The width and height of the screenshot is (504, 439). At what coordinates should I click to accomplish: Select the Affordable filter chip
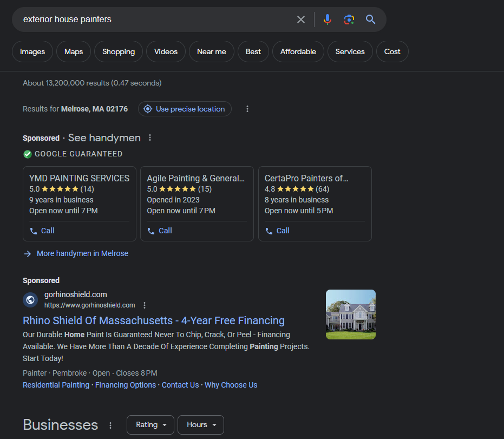point(298,51)
